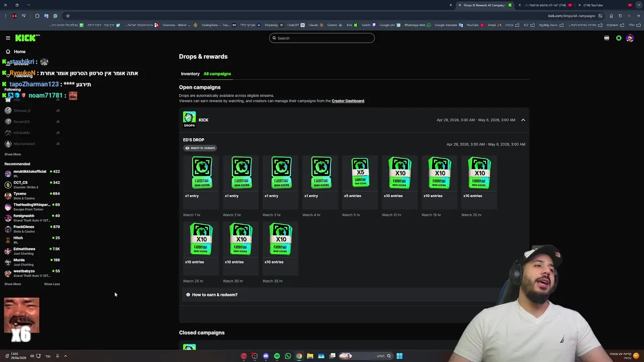Click the kick.com address bar URL
This screenshot has height=362, width=644.
(x=572, y=16)
